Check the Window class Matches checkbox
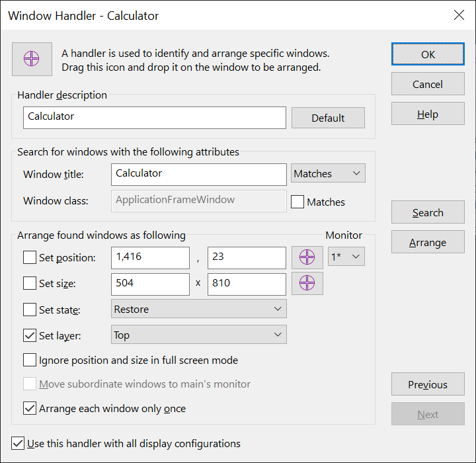 [297, 202]
